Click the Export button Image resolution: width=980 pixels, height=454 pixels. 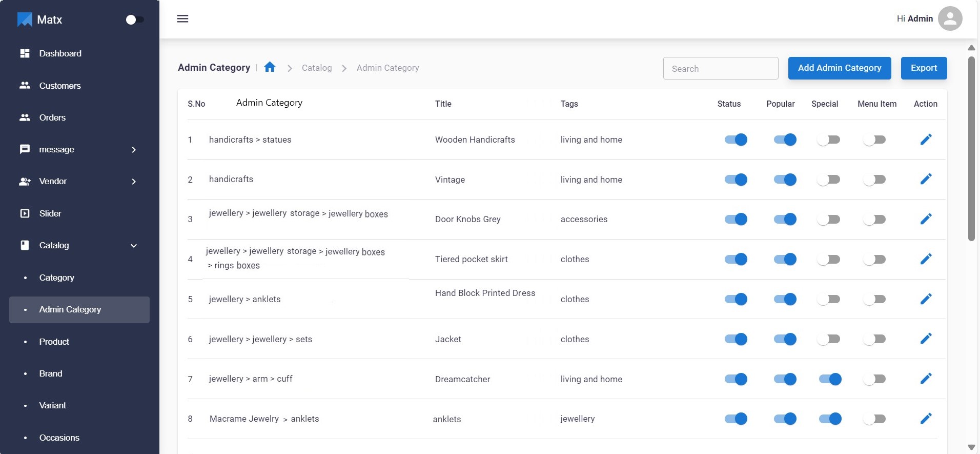pos(923,68)
